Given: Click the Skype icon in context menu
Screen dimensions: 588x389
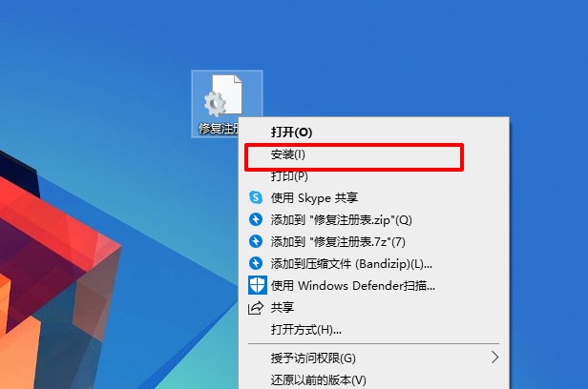Looking at the screenshot, I should coord(256,197).
